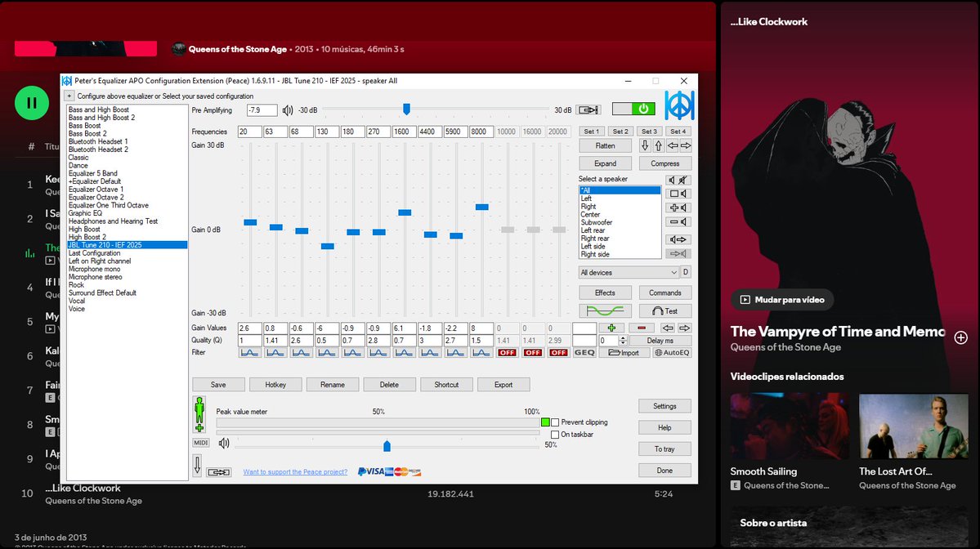980x549 pixels.
Task: Open the support the Peace project link
Action: pyautogui.click(x=295, y=472)
